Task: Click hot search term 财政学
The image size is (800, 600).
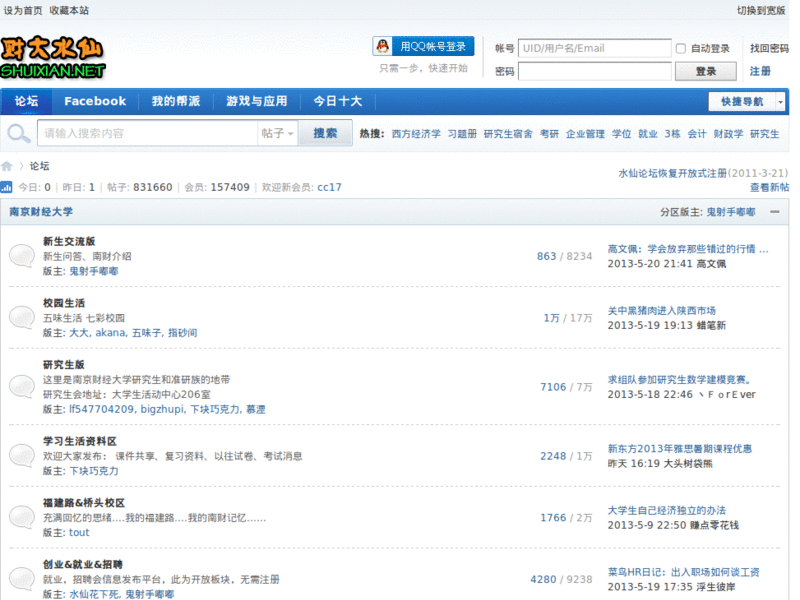Action: (728, 134)
